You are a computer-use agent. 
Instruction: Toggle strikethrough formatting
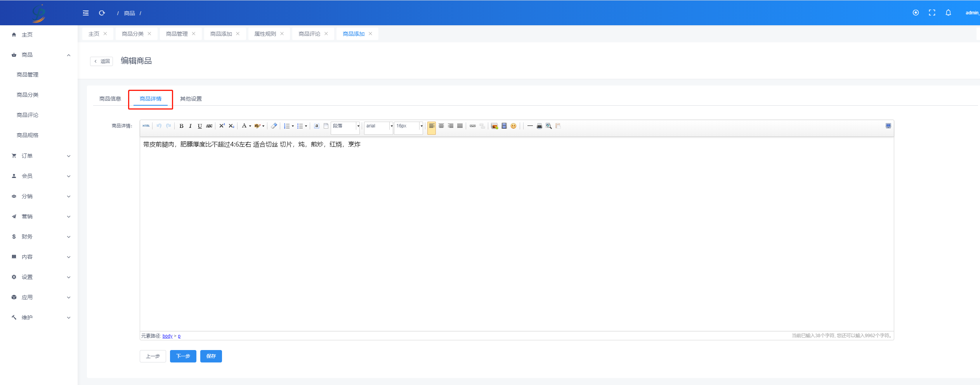pos(209,126)
